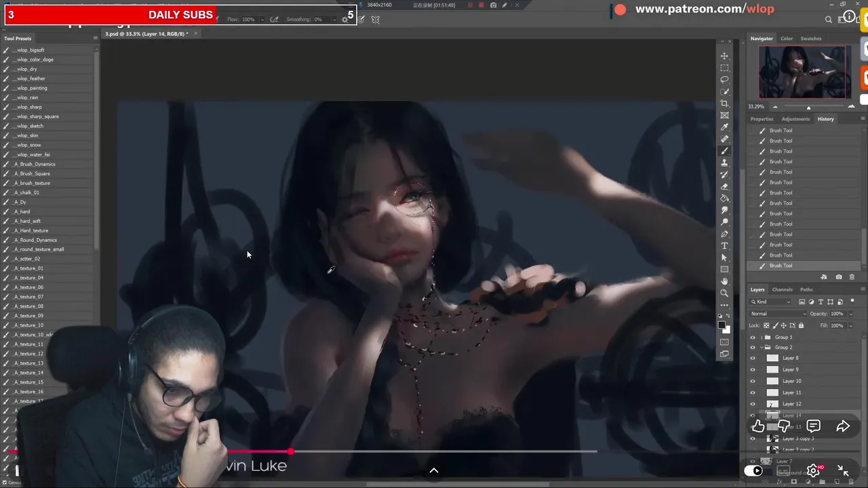Select the Type tool

pyautogui.click(x=724, y=246)
